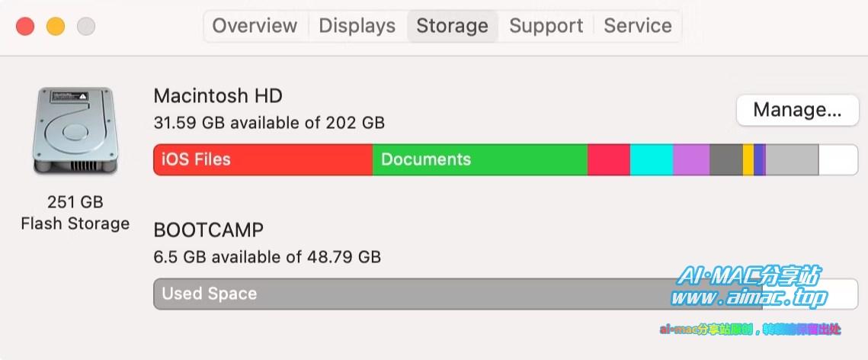
Task: Open the Overview tab
Action: click(x=255, y=25)
